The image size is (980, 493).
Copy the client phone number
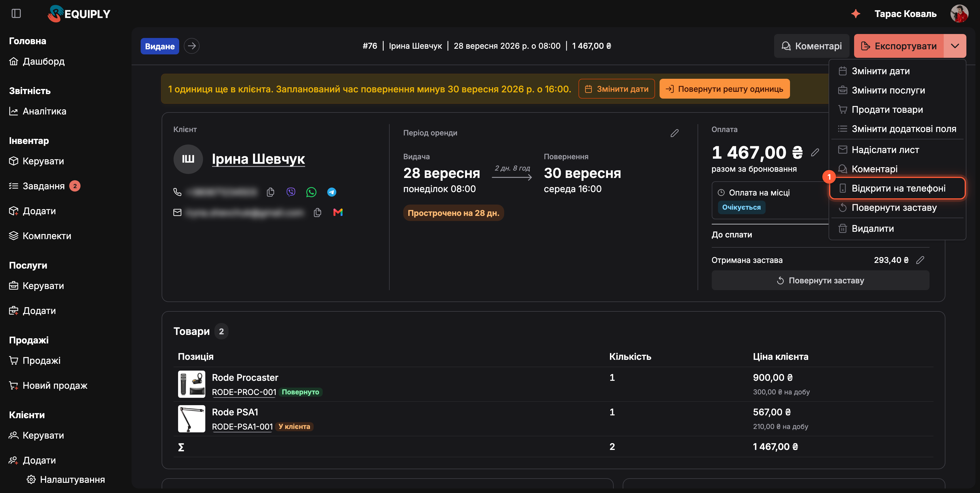pos(271,192)
